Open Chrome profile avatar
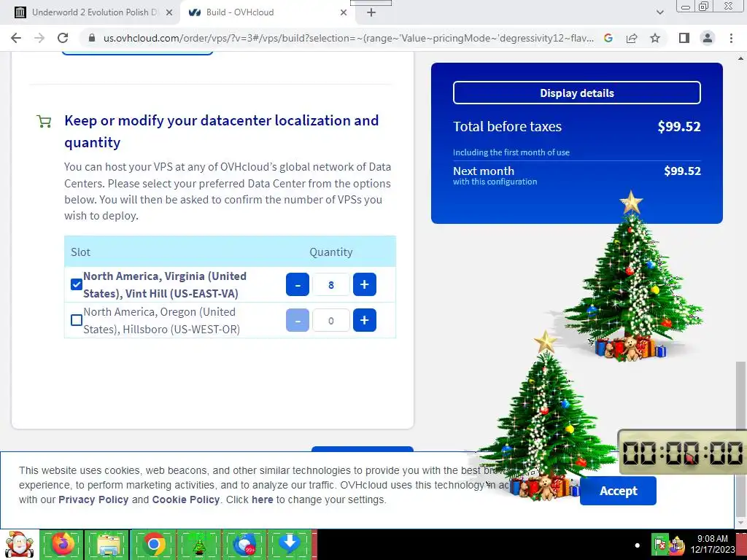 coord(708,38)
